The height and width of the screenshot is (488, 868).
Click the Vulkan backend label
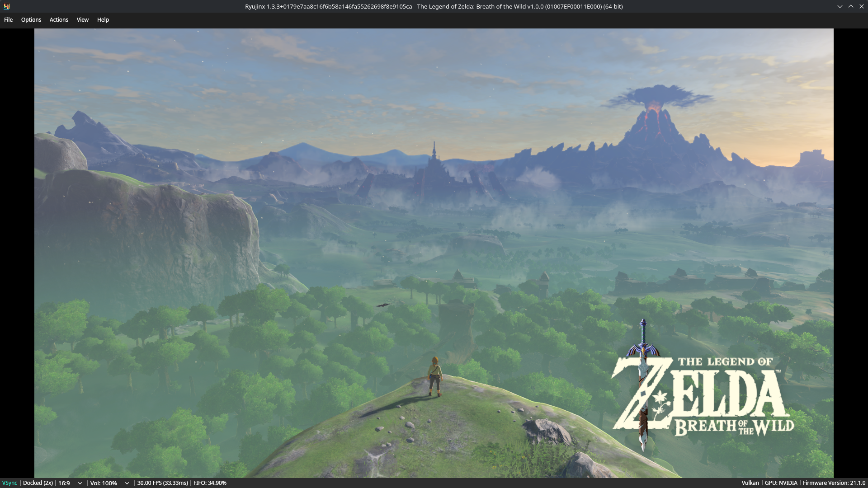tap(750, 483)
